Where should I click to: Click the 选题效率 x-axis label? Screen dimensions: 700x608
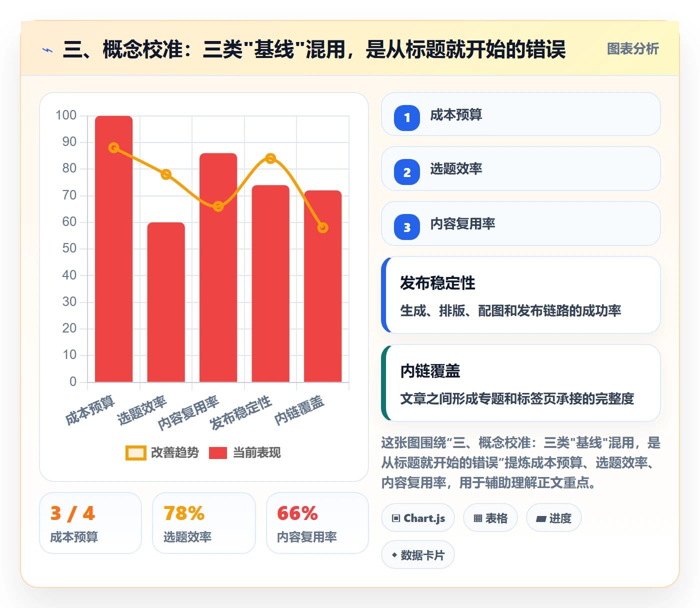tap(142, 410)
